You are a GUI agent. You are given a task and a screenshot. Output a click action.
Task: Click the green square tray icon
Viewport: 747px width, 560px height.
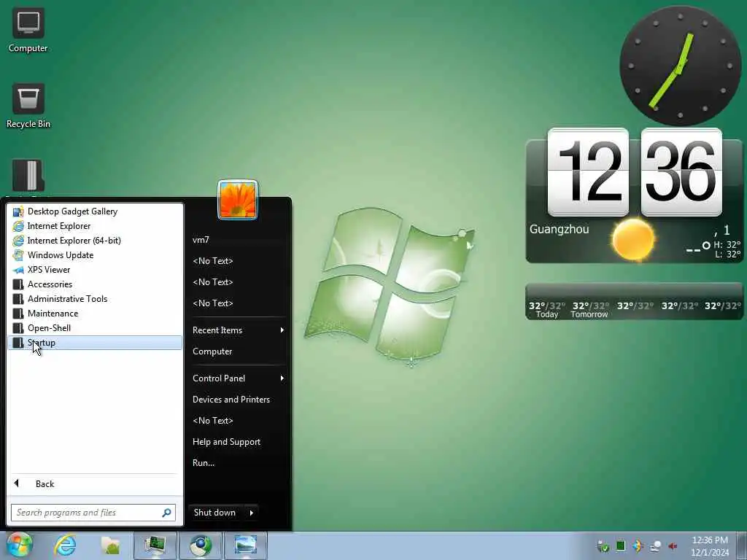pyautogui.click(x=621, y=545)
